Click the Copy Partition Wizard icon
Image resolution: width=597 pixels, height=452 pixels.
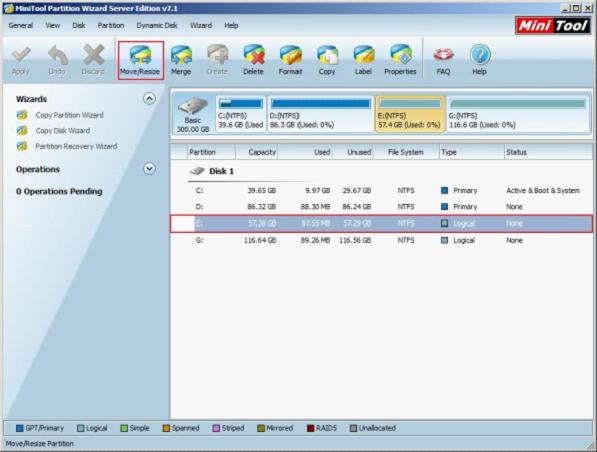tap(22, 115)
